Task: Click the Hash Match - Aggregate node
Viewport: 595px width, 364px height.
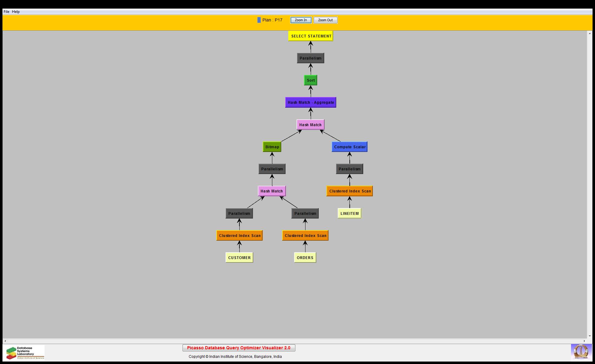Action: [310, 103]
